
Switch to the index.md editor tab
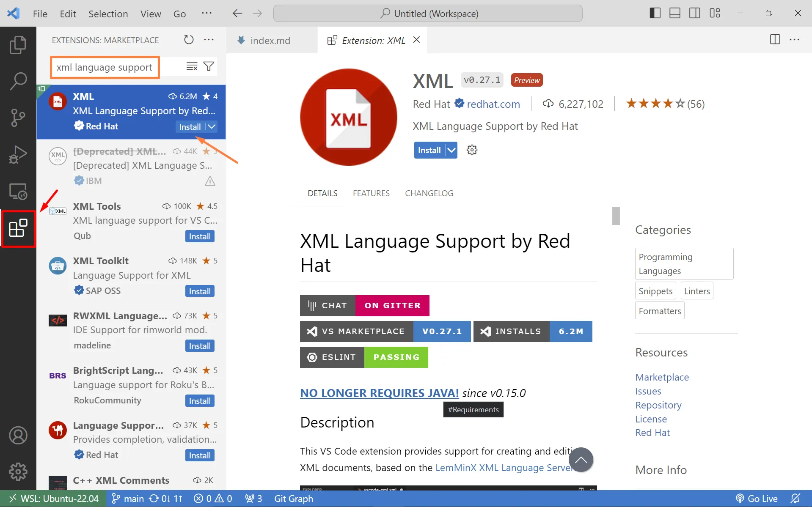270,41
